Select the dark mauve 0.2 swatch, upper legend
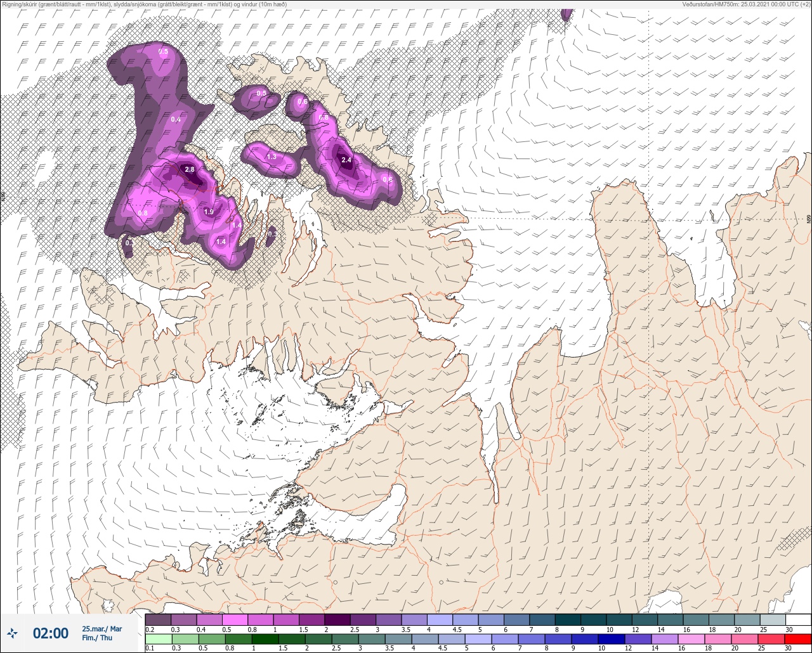 [158, 619]
